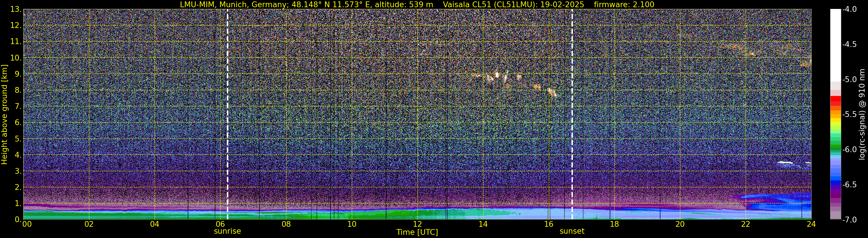
Task: Click the white cloud echo near 3.5 km
Action: coord(785,163)
